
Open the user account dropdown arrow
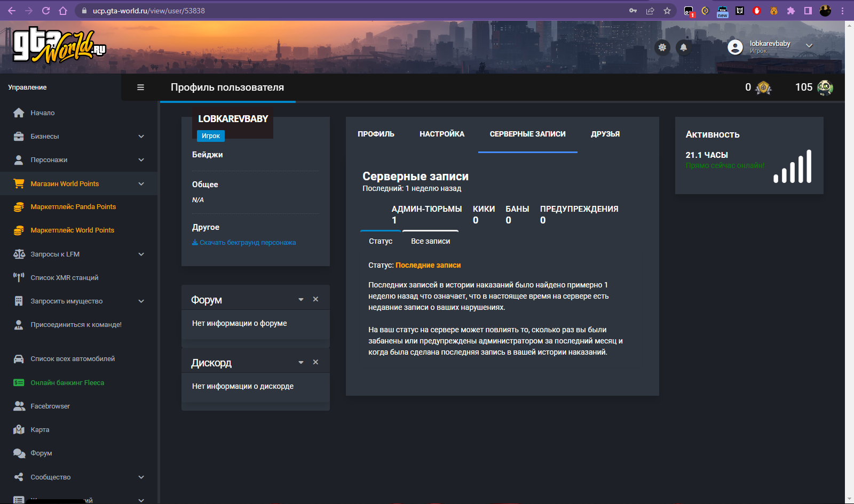pyautogui.click(x=809, y=46)
